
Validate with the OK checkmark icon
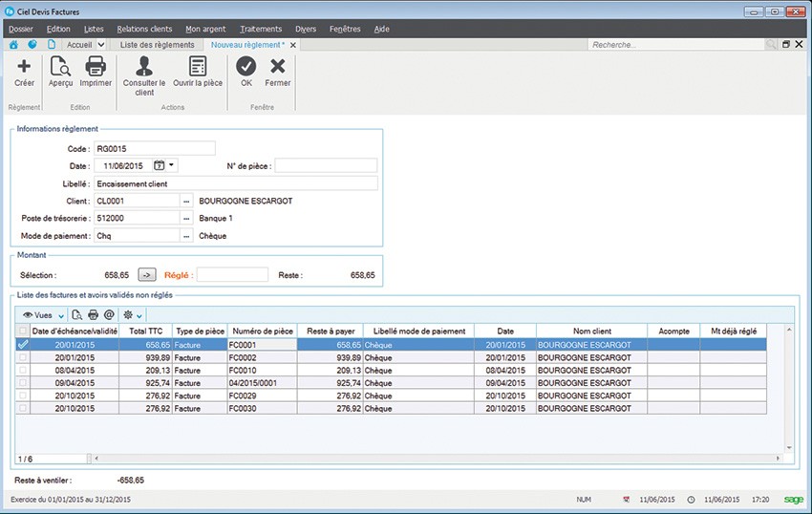(x=246, y=67)
